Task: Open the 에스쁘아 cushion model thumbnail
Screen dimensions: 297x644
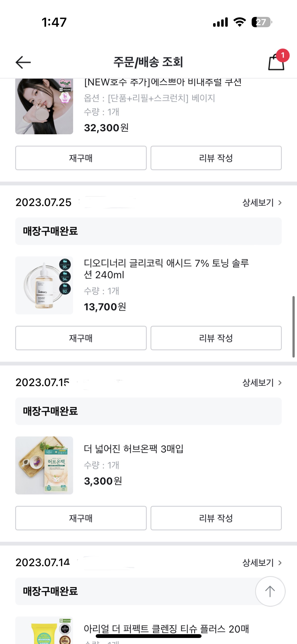Action: (44, 106)
